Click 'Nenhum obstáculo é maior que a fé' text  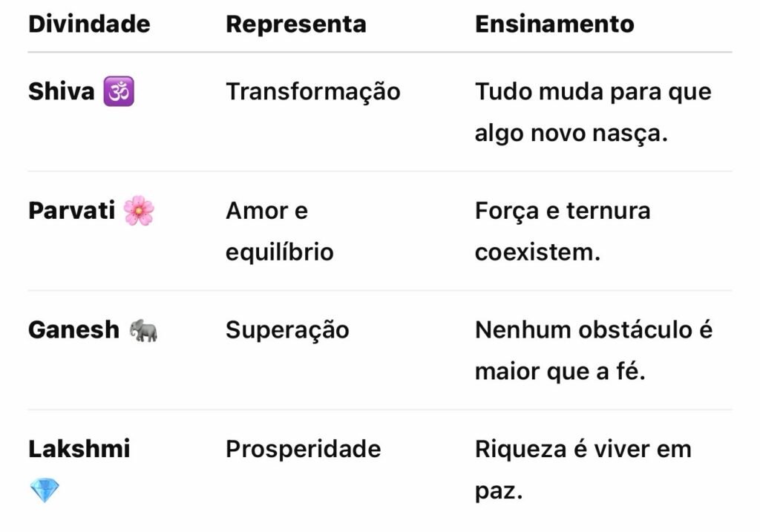pyautogui.click(x=593, y=350)
